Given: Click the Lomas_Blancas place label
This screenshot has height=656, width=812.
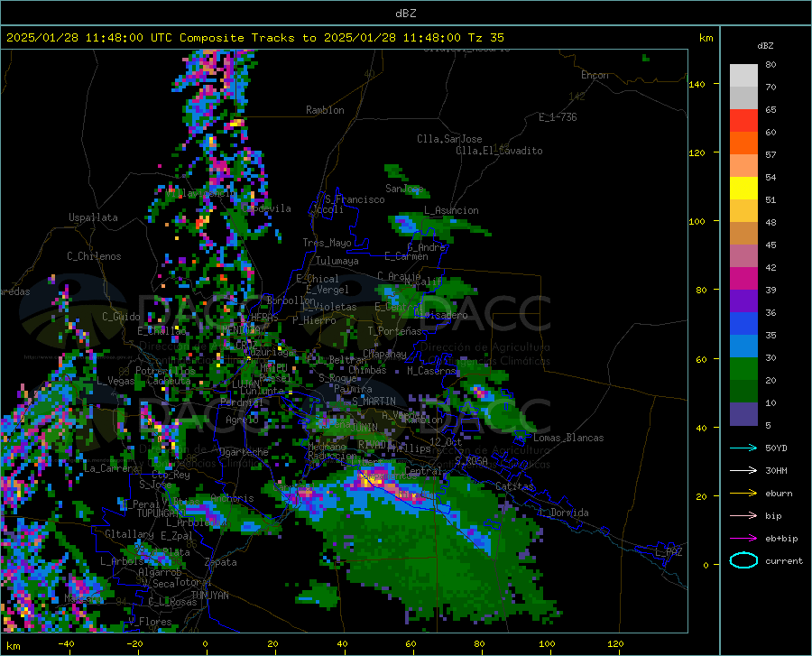Looking at the screenshot, I should [x=568, y=438].
